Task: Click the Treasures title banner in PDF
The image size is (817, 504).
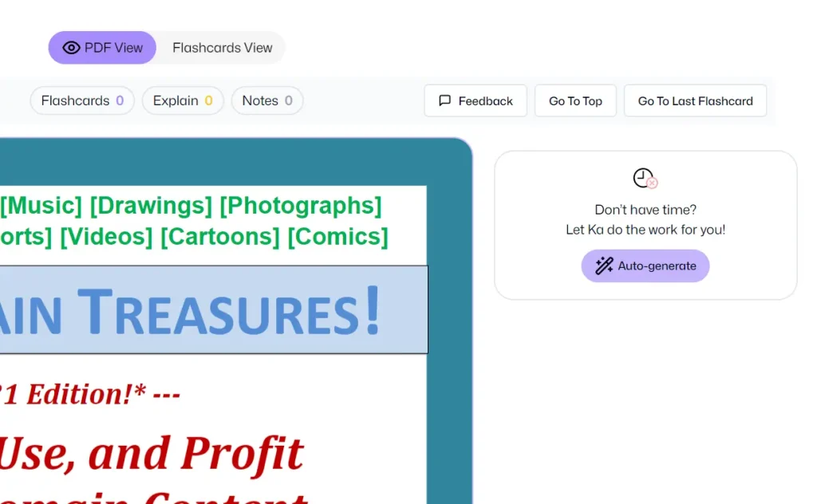Action: click(214, 309)
